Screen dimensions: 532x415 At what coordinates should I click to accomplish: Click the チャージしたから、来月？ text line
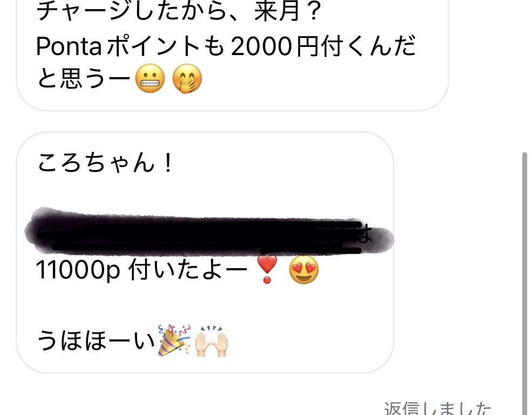[179, 11]
